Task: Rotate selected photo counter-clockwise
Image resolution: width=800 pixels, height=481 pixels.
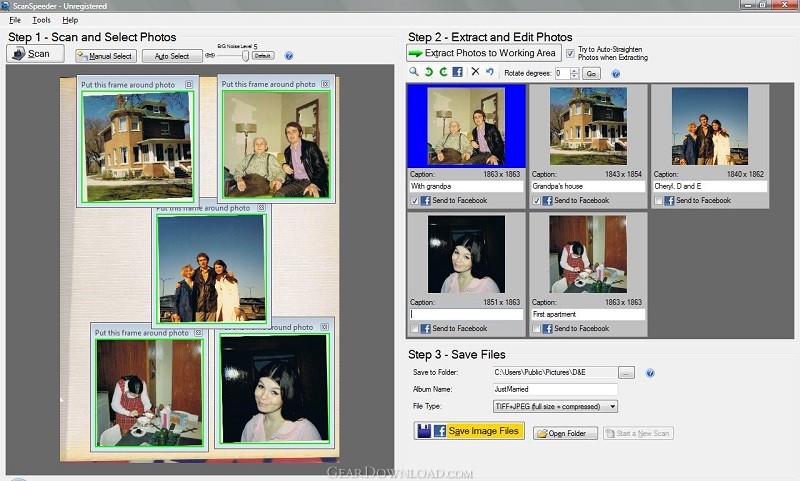Action: coord(429,72)
